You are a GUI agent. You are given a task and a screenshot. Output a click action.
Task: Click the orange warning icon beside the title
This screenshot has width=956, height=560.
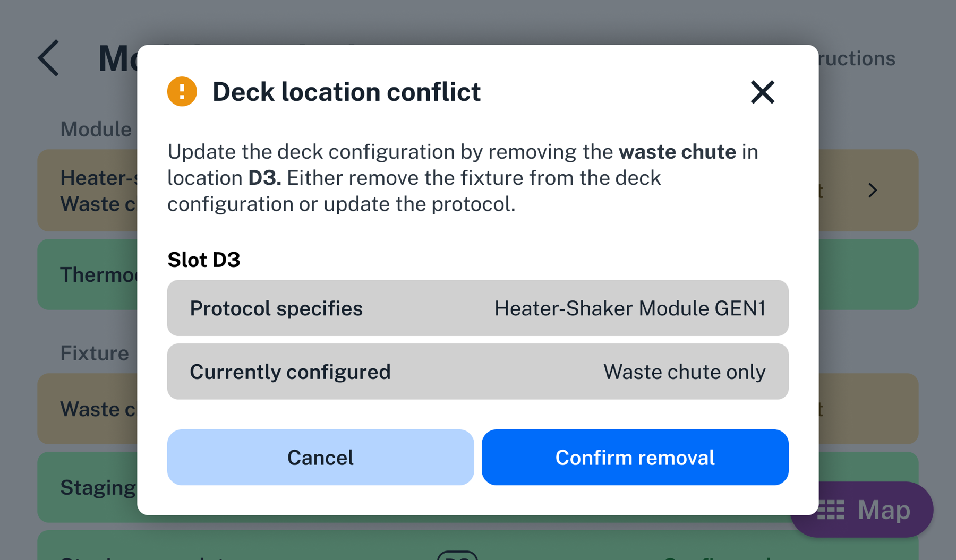tap(182, 91)
